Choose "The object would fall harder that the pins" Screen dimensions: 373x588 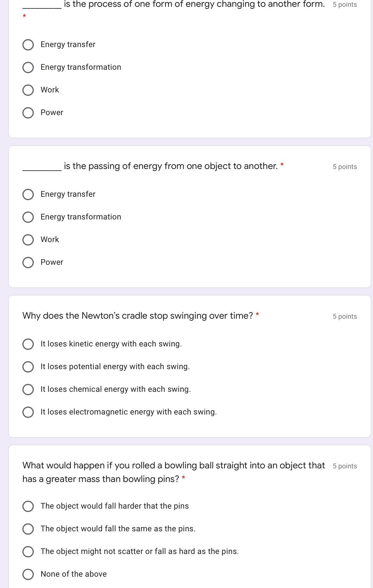click(x=28, y=506)
